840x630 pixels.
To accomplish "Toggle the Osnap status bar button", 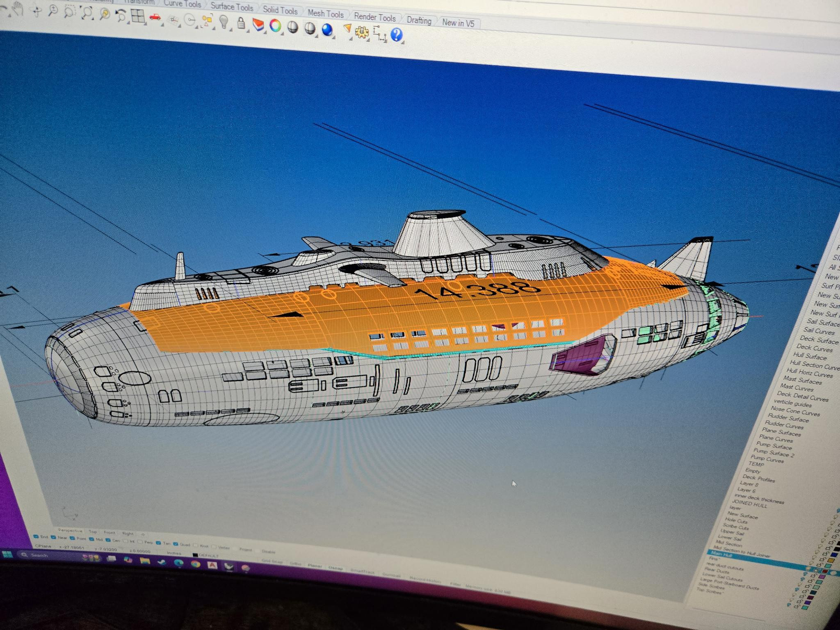I will tap(335, 568).
